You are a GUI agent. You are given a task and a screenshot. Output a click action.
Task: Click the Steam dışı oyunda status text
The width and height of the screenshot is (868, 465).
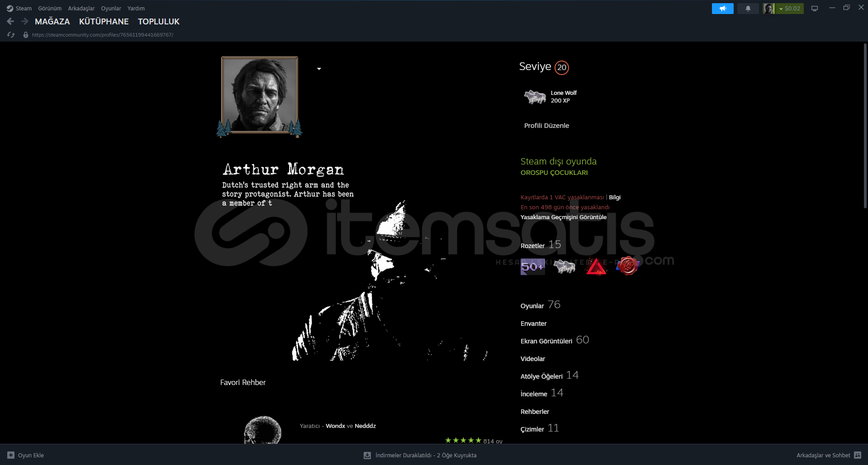tap(559, 161)
